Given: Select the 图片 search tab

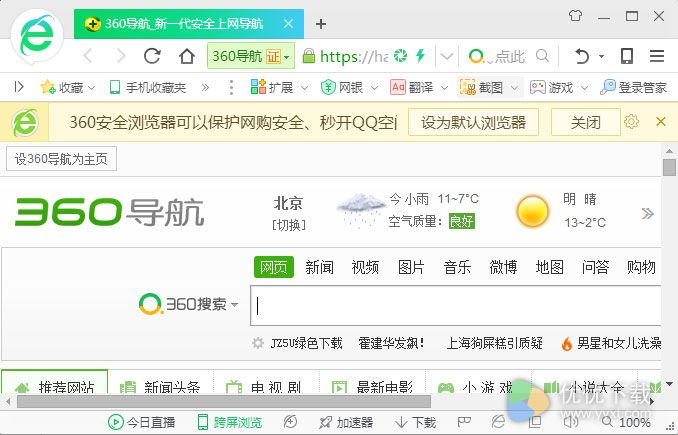Looking at the screenshot, I should [411, 267].
